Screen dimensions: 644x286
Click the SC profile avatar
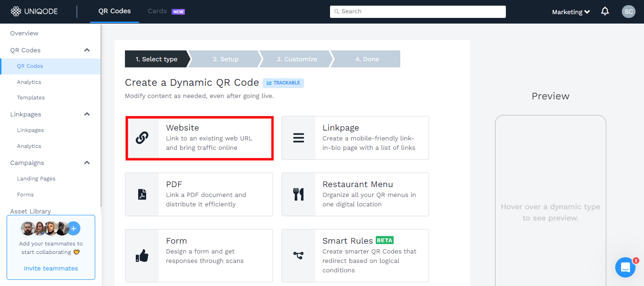tap(628, 11)
